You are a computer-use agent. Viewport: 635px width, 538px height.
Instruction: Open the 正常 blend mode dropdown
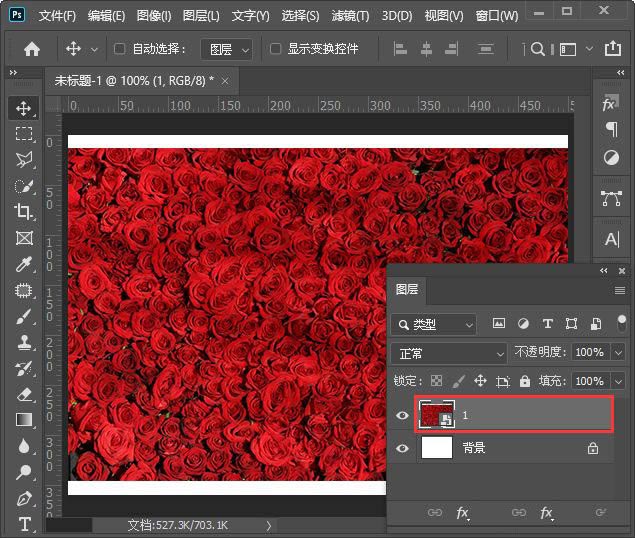[452, 353]
